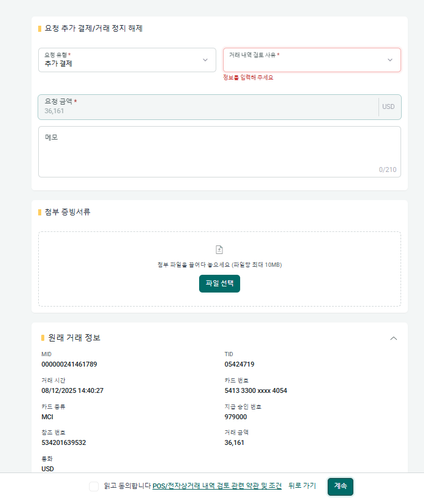
Task: Click the red 정보를 입력해 주세요 error message
Action: click(248, 77)
